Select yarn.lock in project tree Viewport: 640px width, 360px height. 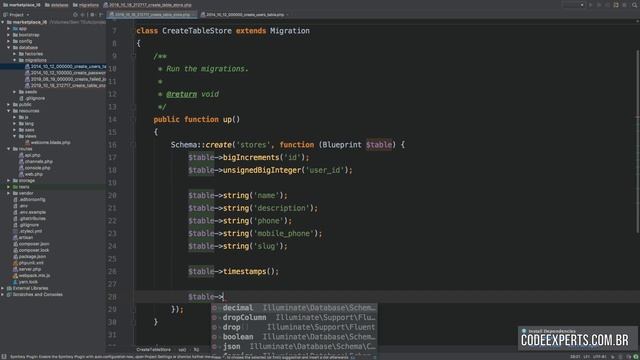coord(25,282)
